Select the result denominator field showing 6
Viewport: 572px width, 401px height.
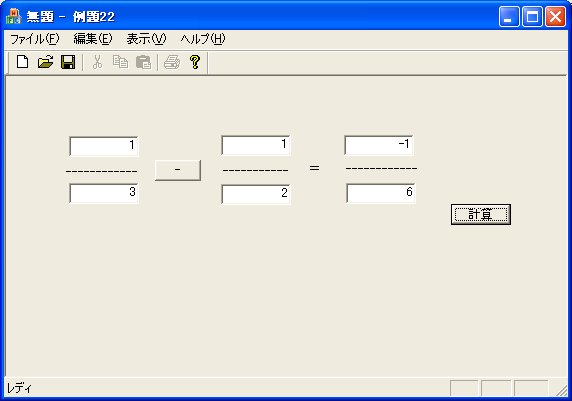point(381,193)
